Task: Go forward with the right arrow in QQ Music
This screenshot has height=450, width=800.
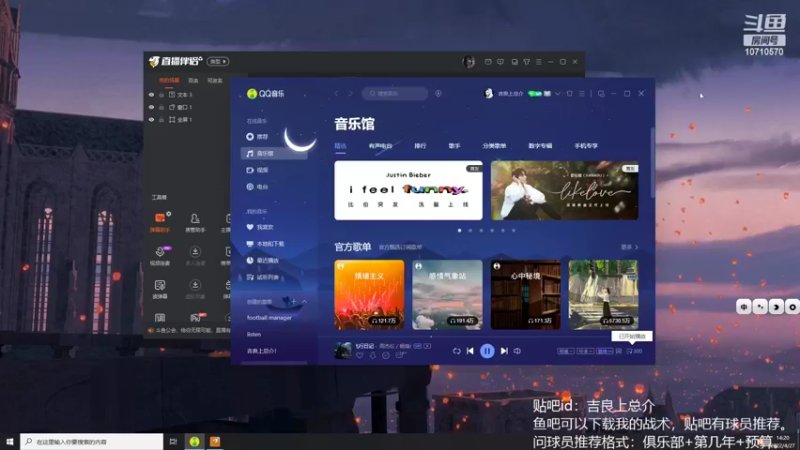Action: (351, 93)
